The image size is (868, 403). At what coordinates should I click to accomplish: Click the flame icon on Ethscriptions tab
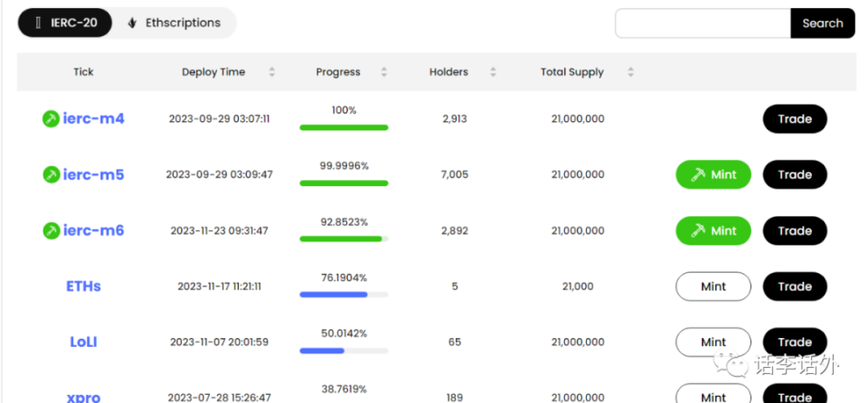pos(132,23)
